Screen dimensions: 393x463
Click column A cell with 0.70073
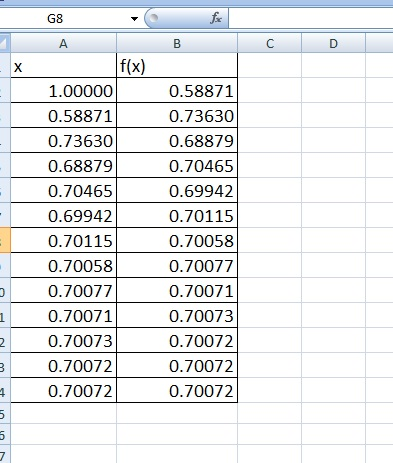click(x=64, y=340)
